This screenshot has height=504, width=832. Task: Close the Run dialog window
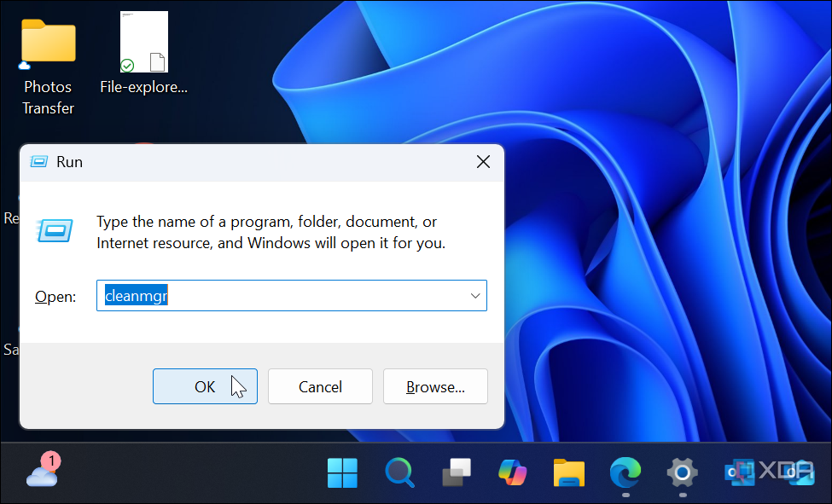pyautogui.click(x=483, y=162)
